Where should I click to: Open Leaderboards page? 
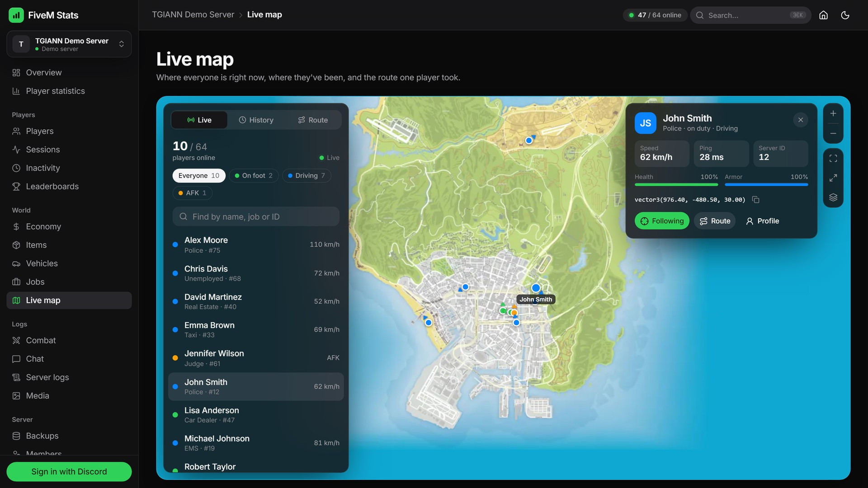pyautogui.click(x=69, y=187)
